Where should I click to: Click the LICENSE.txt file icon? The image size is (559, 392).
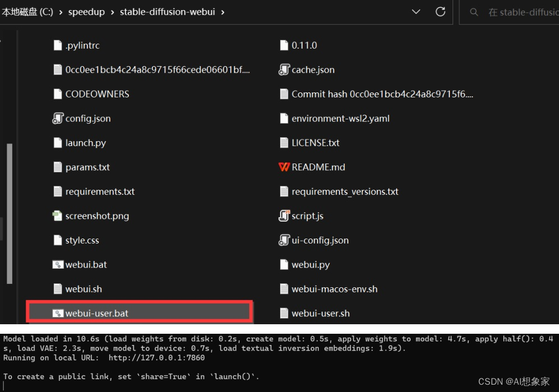click(284, 143)
